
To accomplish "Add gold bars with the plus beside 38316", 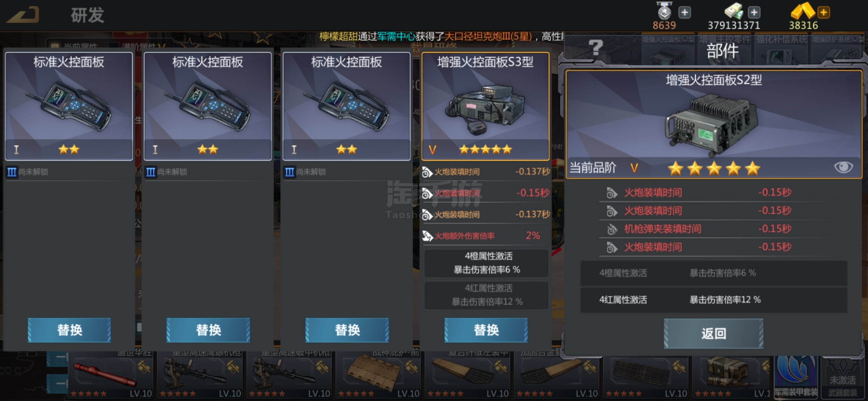I will coord(823,12).
